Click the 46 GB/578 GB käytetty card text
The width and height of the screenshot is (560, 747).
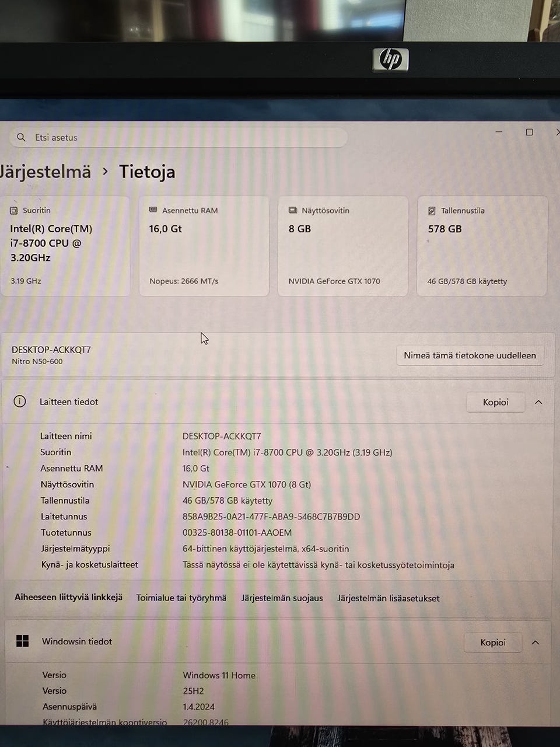tap(467, 281)
